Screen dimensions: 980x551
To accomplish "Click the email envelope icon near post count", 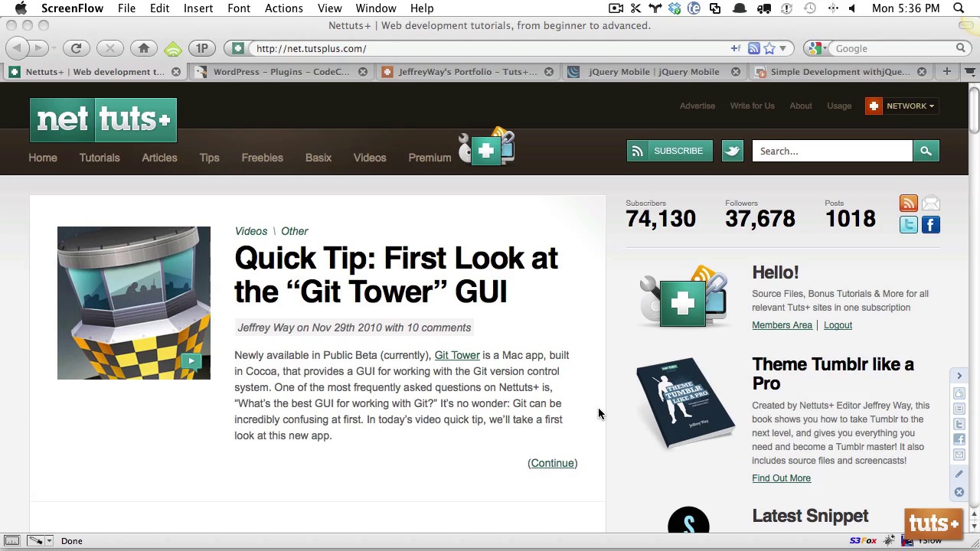I will 931,204.
